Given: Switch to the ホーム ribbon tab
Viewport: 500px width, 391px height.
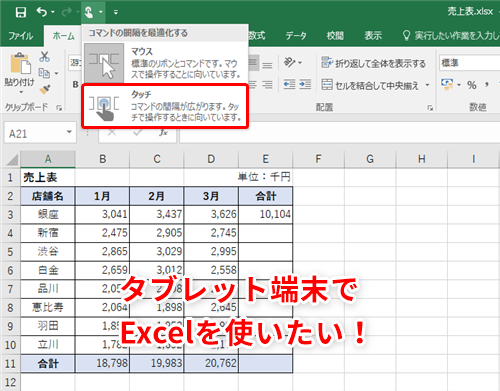Looking at the screenshot, I should (63, 35).
